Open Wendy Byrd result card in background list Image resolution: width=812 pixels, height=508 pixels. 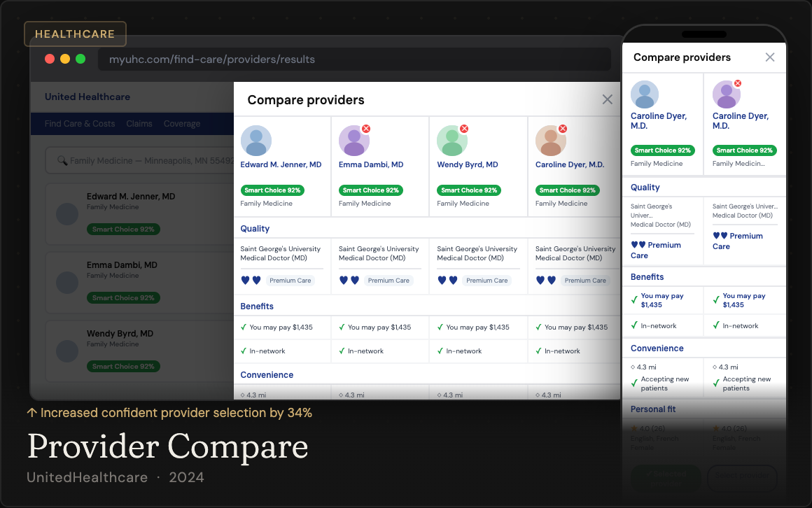coord(140,351)
